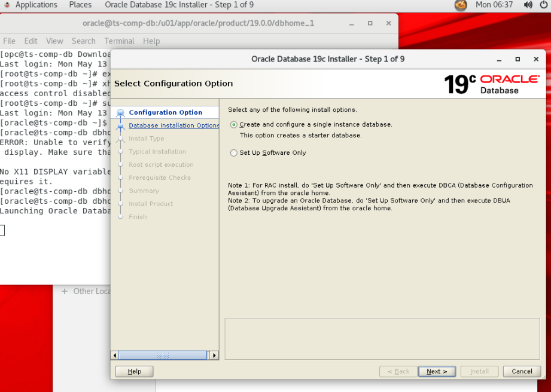Click the 'Launching Oracle Database' terminal line
Viewport: 551px width, 392px height.
pos(55,211)
